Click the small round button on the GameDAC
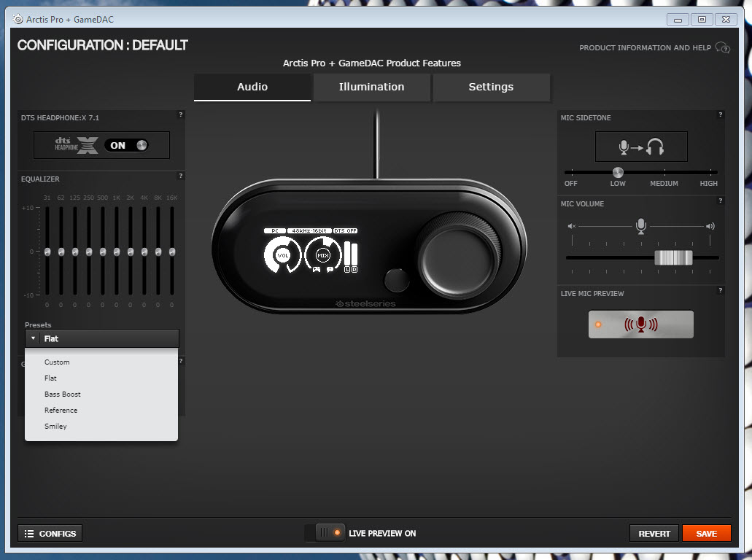 point(397,281)
